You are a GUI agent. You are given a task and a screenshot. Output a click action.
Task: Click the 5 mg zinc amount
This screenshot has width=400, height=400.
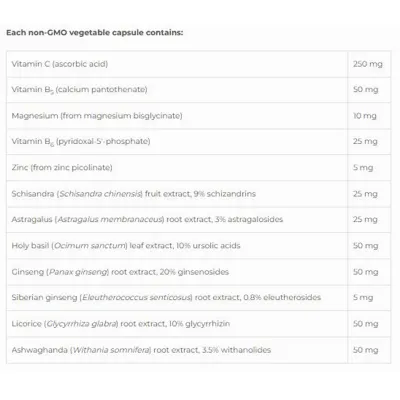pyautogui.click(x=363, y=167)
